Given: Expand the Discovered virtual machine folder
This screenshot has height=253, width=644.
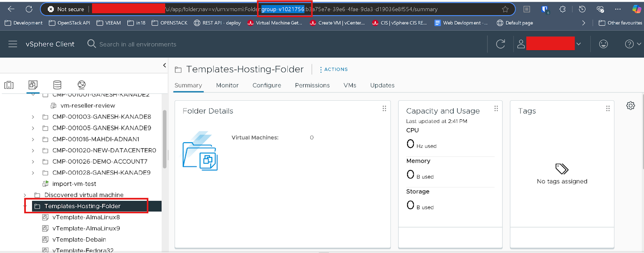Looking at the screenshot, I should coord(25,195).
